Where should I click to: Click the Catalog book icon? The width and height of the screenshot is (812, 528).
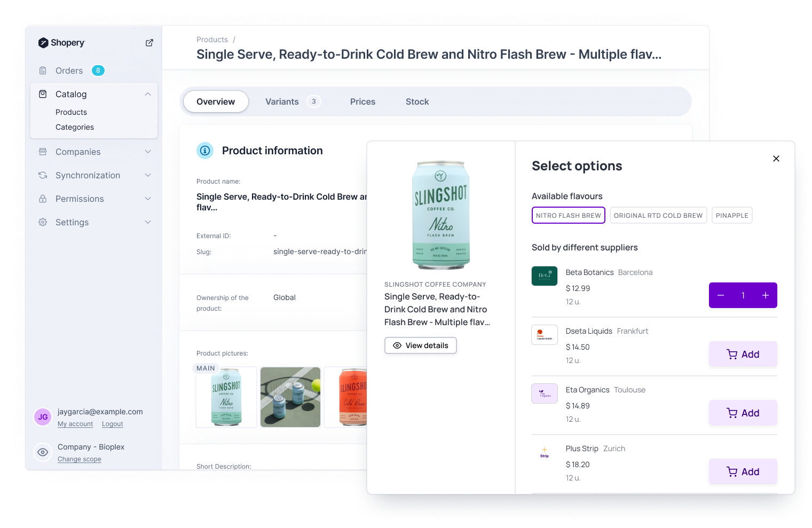(x=43, y=93)
